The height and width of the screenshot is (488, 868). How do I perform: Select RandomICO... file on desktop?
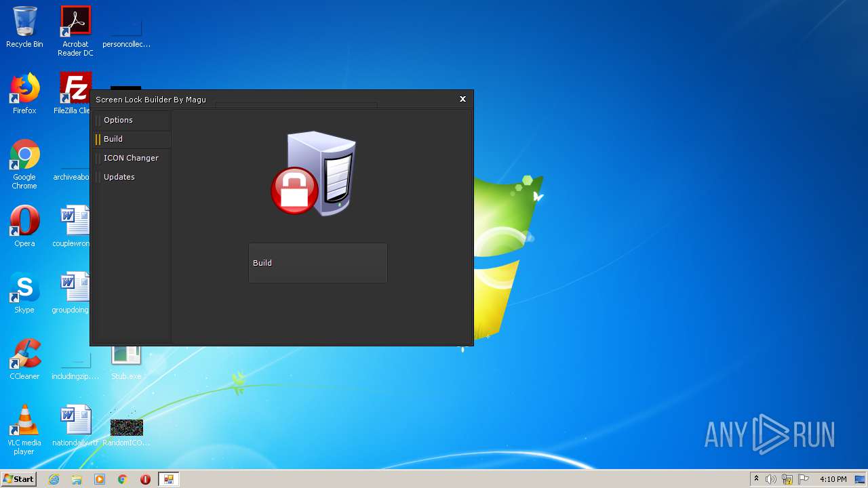[x=126, y=428]
